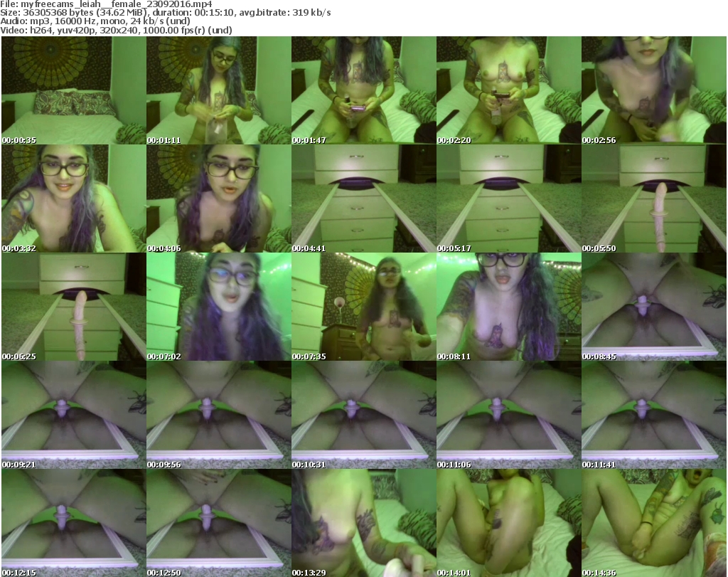
Task: Click the frame stamped 00:14:01
Action: coord(509,523)
